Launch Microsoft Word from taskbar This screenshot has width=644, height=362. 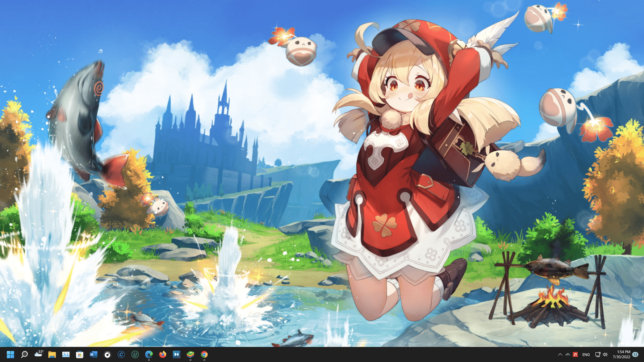click(x=93, y=354)
